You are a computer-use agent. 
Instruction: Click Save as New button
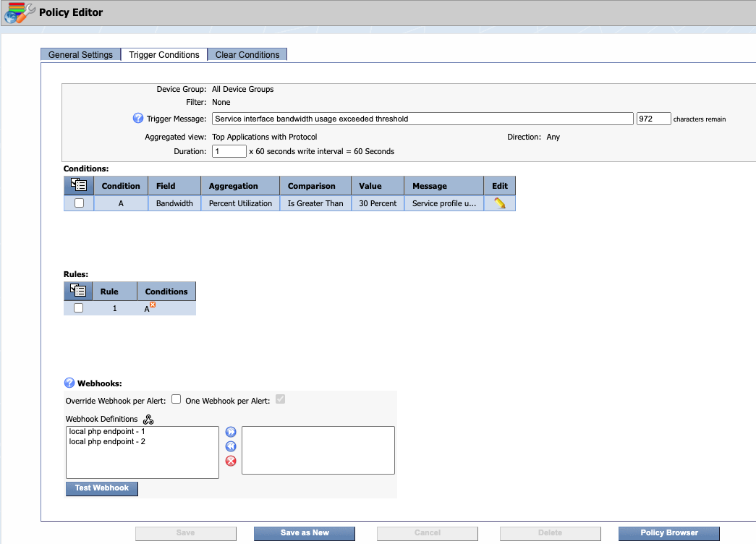305,533
